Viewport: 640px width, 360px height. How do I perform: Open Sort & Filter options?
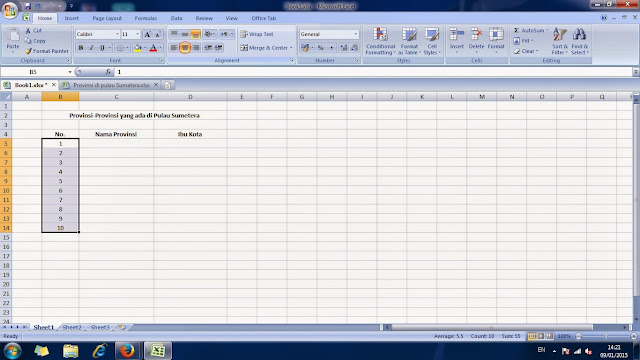pyautogui.click(x=560, y=41)
